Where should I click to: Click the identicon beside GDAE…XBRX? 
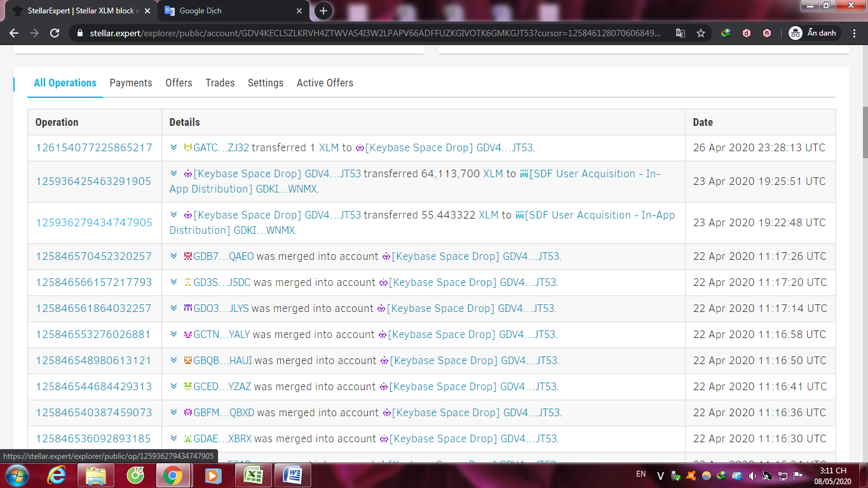pyautogui.click(x=187, y=438)
